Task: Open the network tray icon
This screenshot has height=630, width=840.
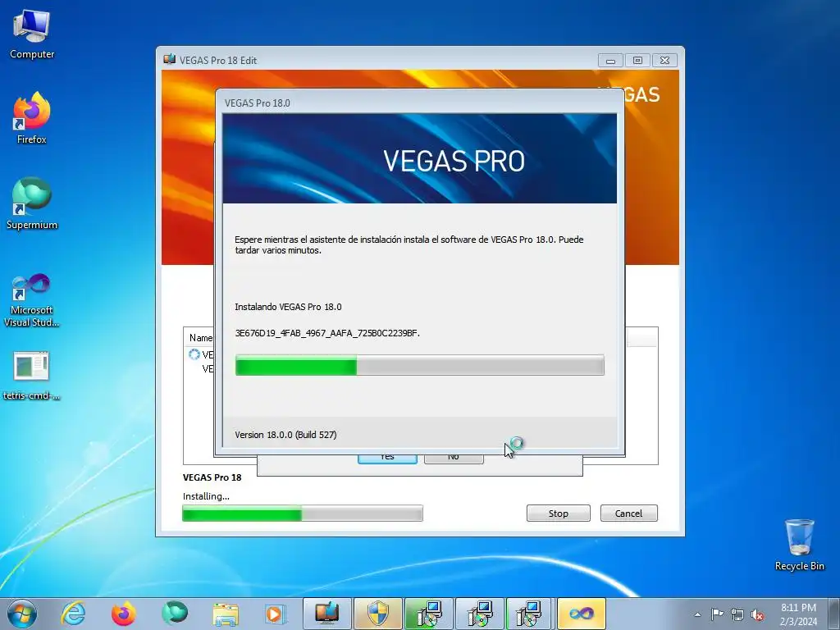Action: point(737,614)
